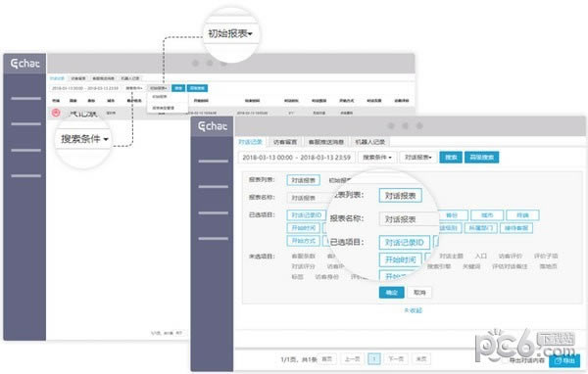The image size is (588, 374).
Task: Toggle the selected 终端 item
Action: pyautogui.click(x=522, y=215)
